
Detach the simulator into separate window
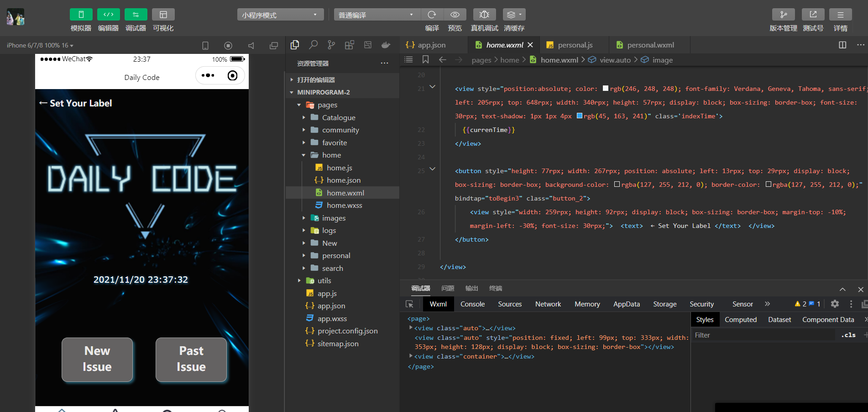pos(274,46)
